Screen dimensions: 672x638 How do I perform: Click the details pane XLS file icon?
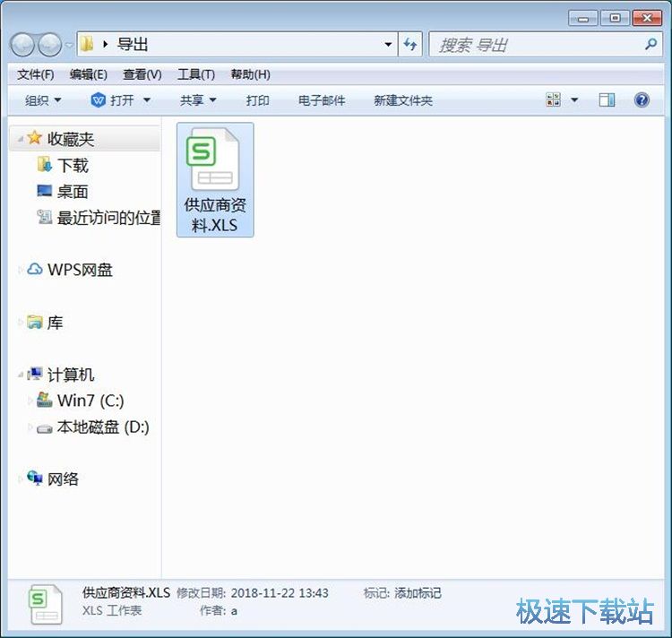point(46,604)
